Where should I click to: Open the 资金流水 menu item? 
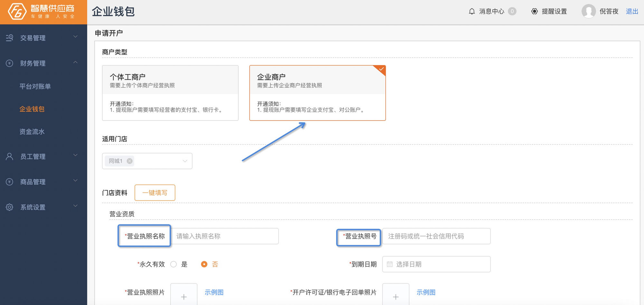point(32,132)
